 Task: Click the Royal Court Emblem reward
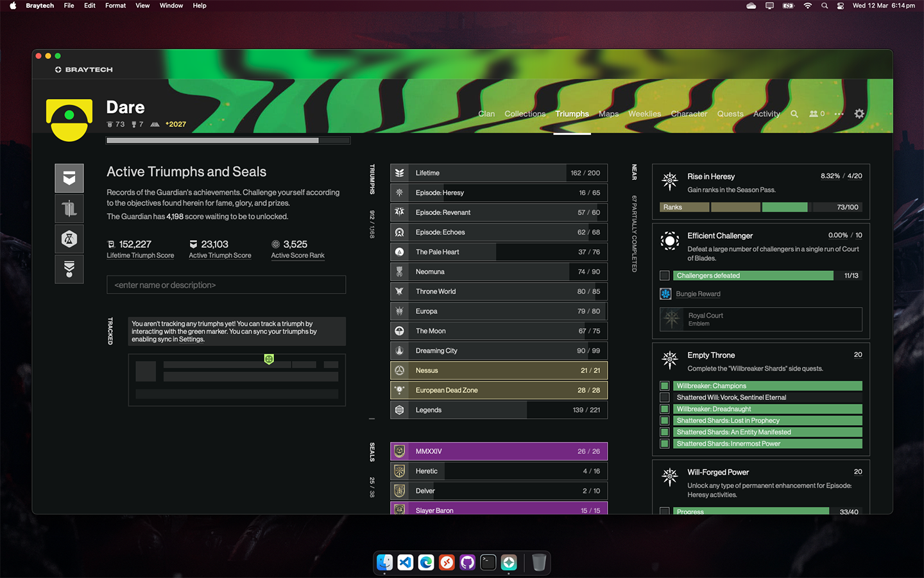click(x=761, y=319)
